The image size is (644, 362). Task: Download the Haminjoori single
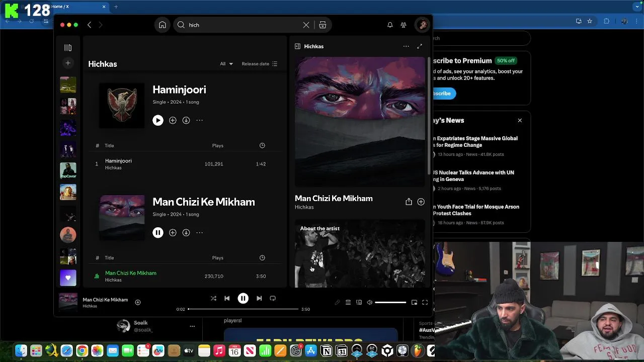point(186,120)
